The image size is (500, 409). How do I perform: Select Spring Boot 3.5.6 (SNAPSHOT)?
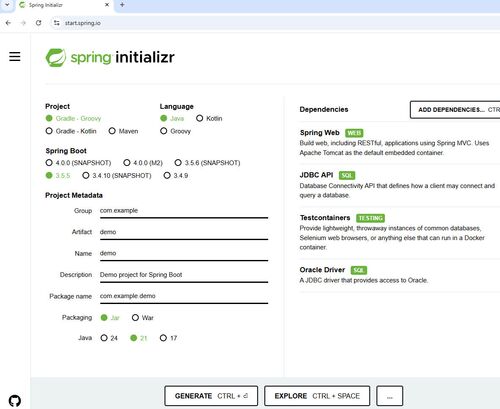[207, 163]
